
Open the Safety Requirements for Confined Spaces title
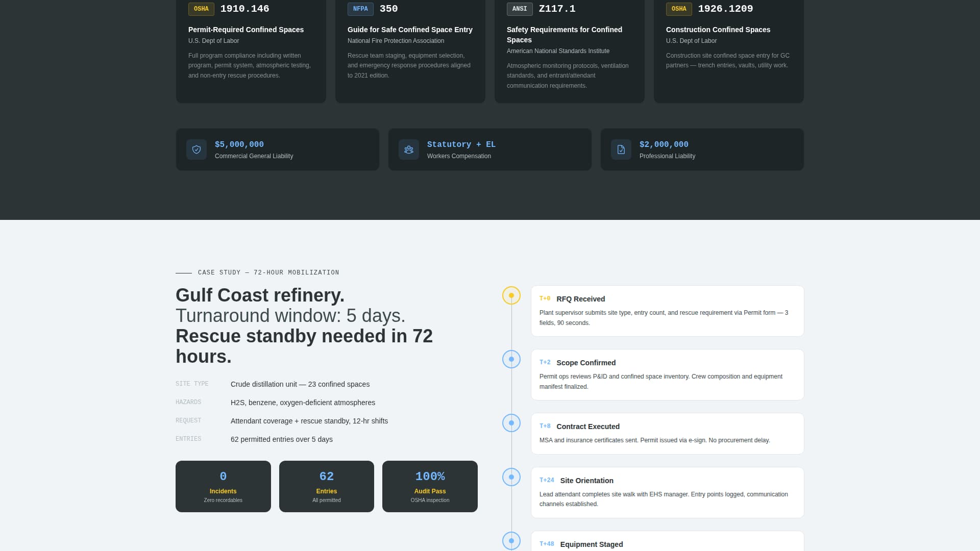click(565, 35)
